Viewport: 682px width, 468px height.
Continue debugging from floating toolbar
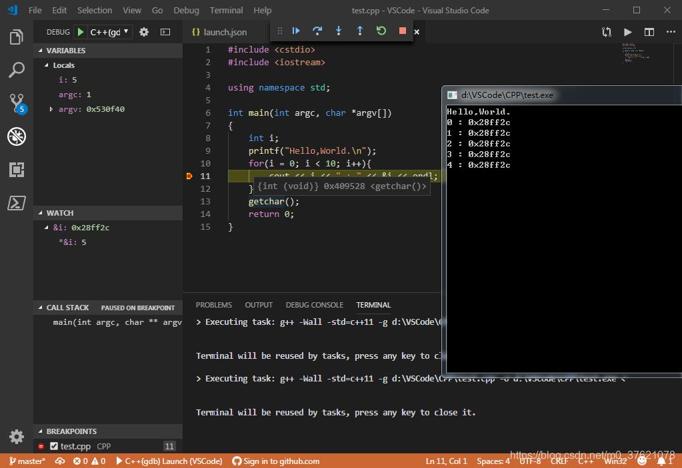[x=296, y=31]
